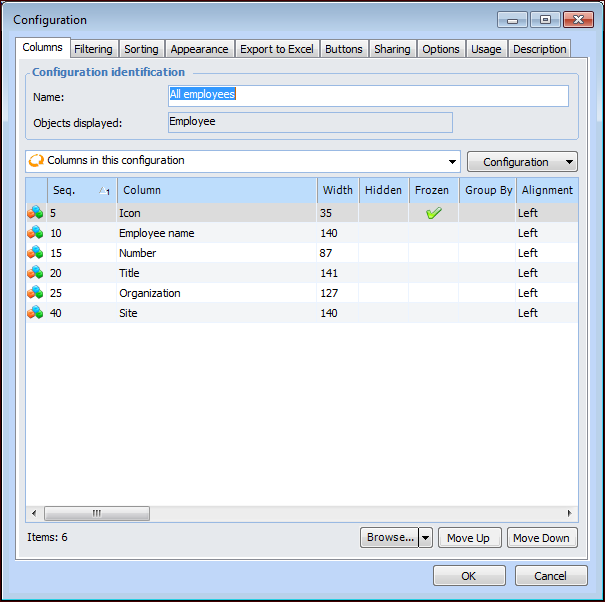Toggle Hidden cell for the Title row

384,273
